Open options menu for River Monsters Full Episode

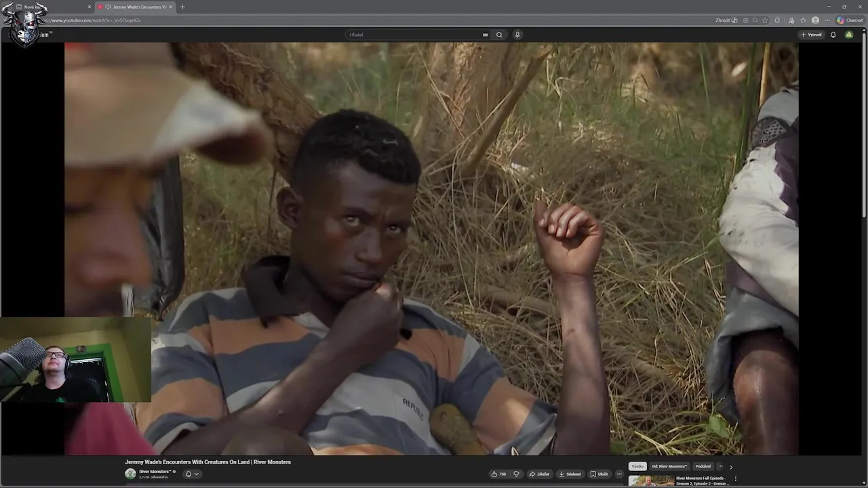736,479
